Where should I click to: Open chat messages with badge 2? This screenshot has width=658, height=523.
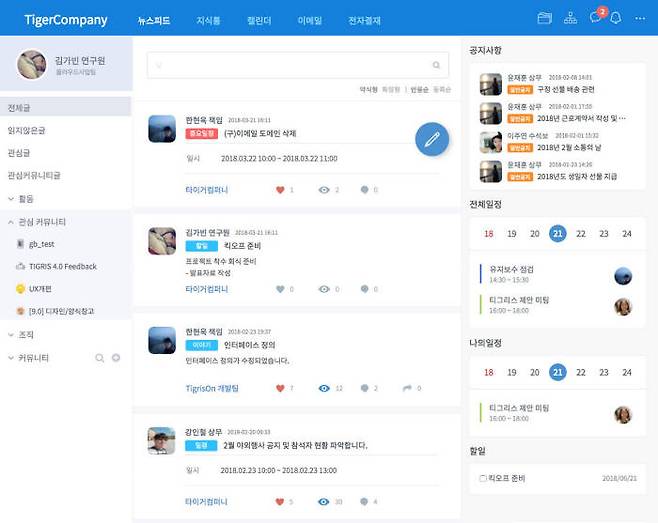pyautogui.click(x=597, y=17)
